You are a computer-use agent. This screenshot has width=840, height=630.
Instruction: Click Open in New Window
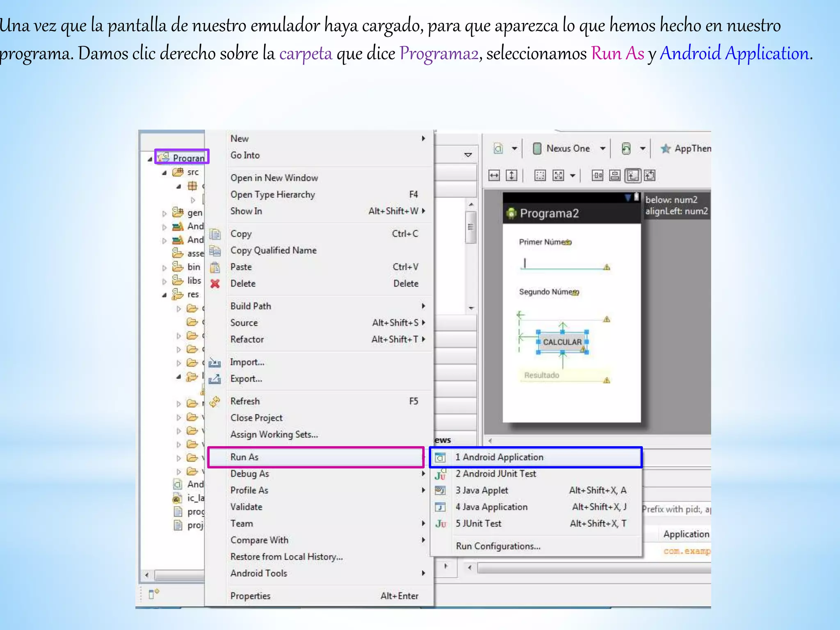[x=319, y=178]
